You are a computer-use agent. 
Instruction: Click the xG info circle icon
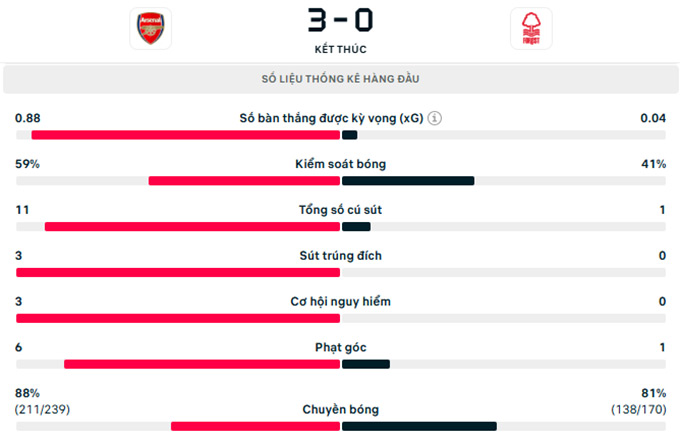434,118
